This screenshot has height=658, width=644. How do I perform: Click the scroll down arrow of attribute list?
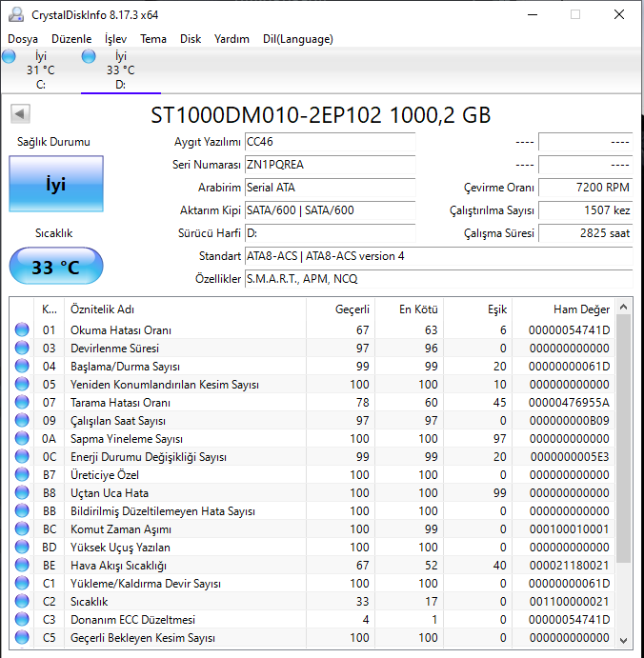[623, 640]
